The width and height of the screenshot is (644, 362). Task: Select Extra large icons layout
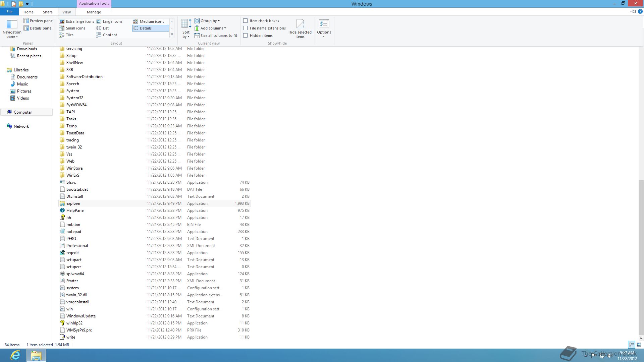click(x=77, y=21)
